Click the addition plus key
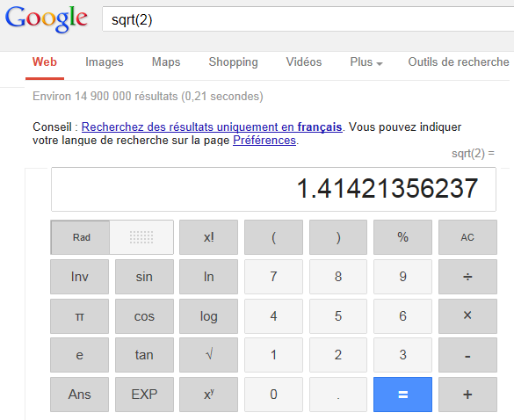 pos(467,395)
